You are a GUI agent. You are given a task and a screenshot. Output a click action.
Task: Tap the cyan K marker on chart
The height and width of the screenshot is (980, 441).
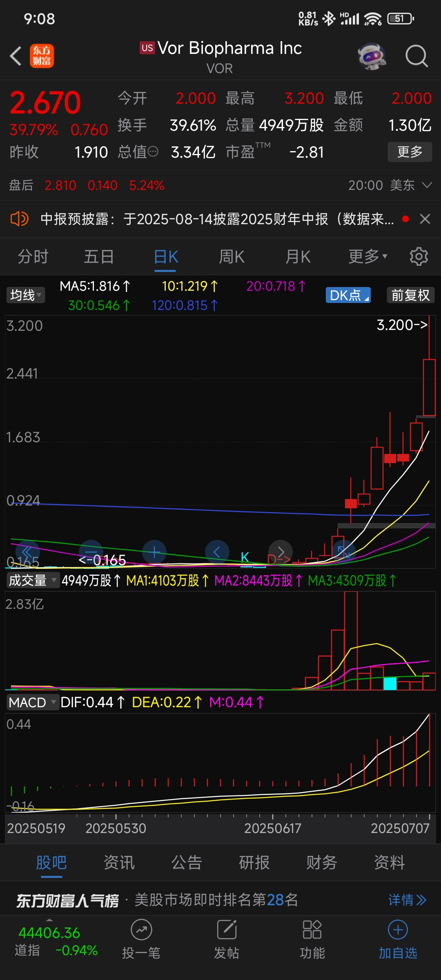[x=245, y=557]
